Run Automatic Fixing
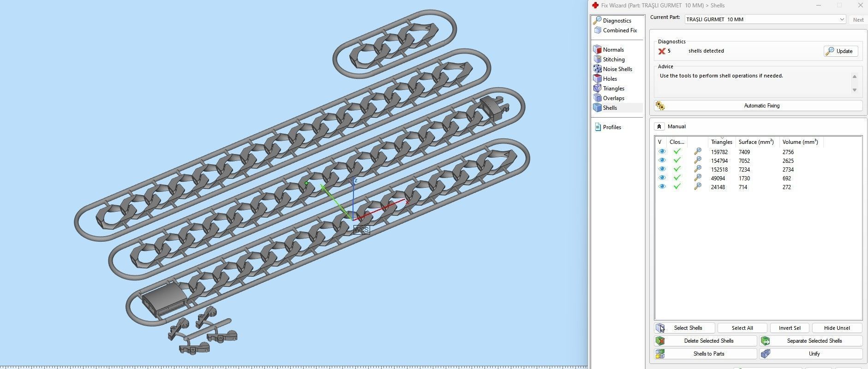The height and width of the screenshot is (369, 868). 758,106
